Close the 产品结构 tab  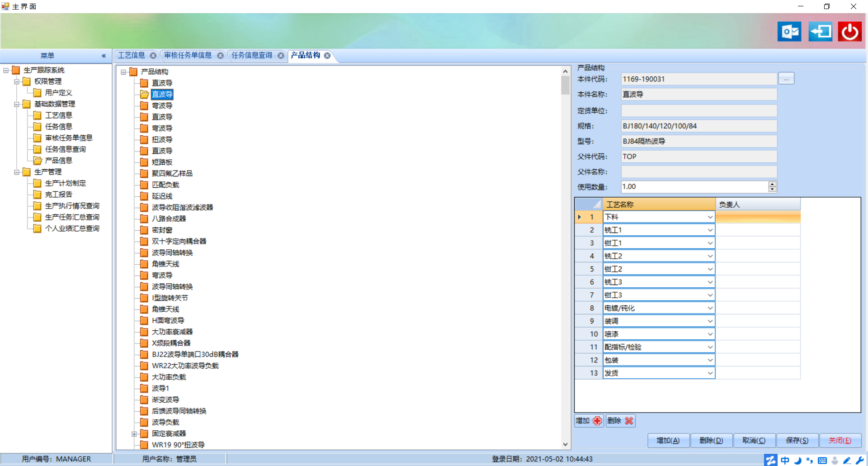(327, 56)
